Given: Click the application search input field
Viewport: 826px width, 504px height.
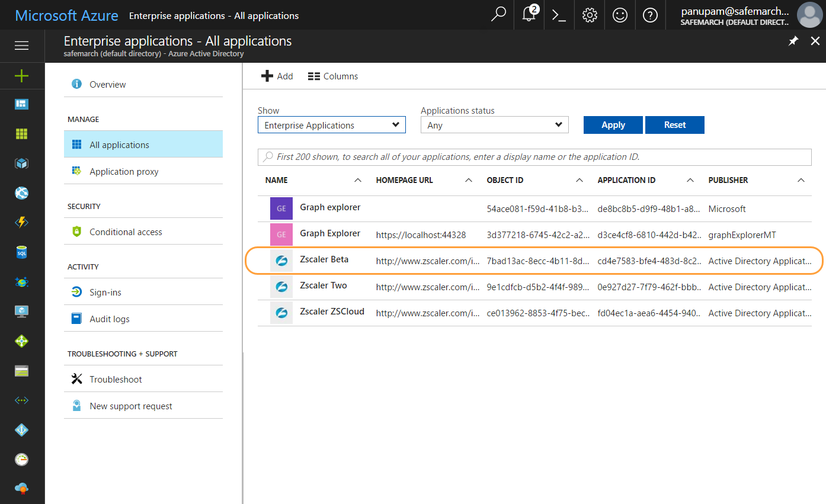Looking at the screenshot, I should coord(533,156).
